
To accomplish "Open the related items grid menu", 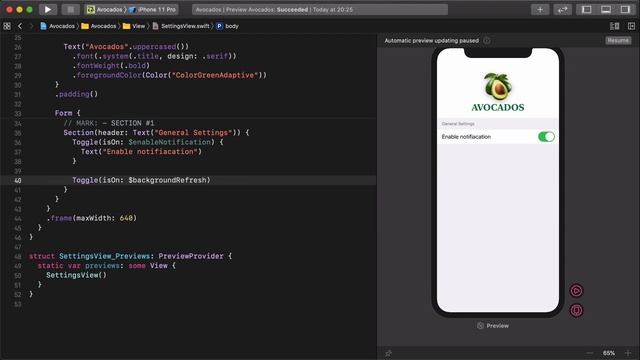I will pos(7,26).
